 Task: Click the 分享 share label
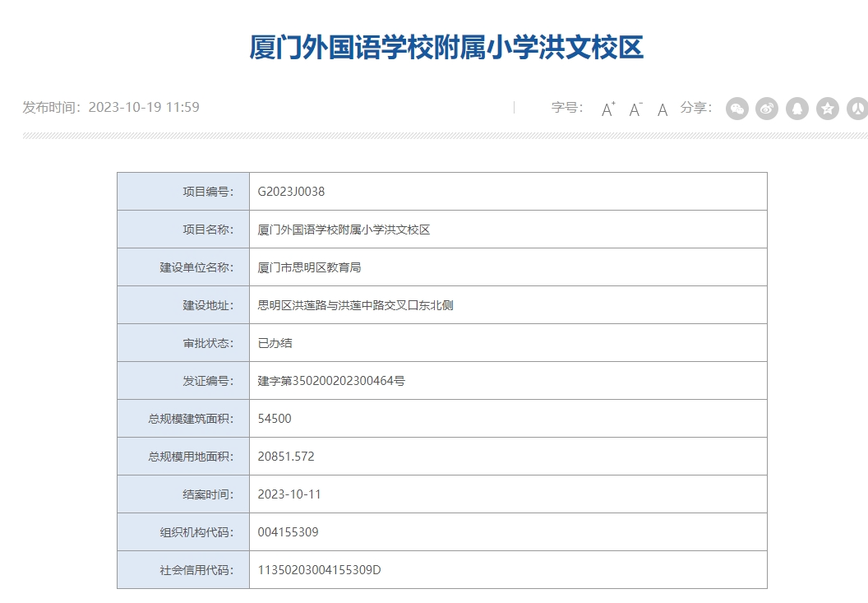pyautogui.click(x=696, y=108)
